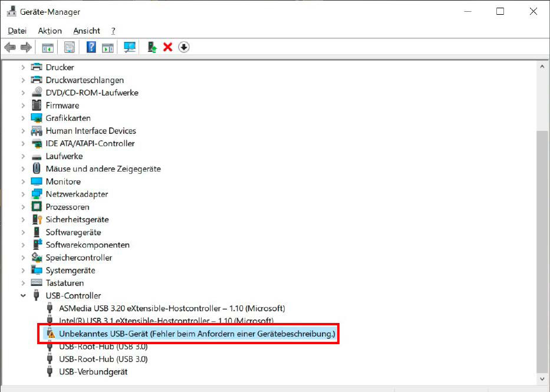Open the Ansicht menu
The height and width of the screenshot is (392, 550).
point(87,31)
